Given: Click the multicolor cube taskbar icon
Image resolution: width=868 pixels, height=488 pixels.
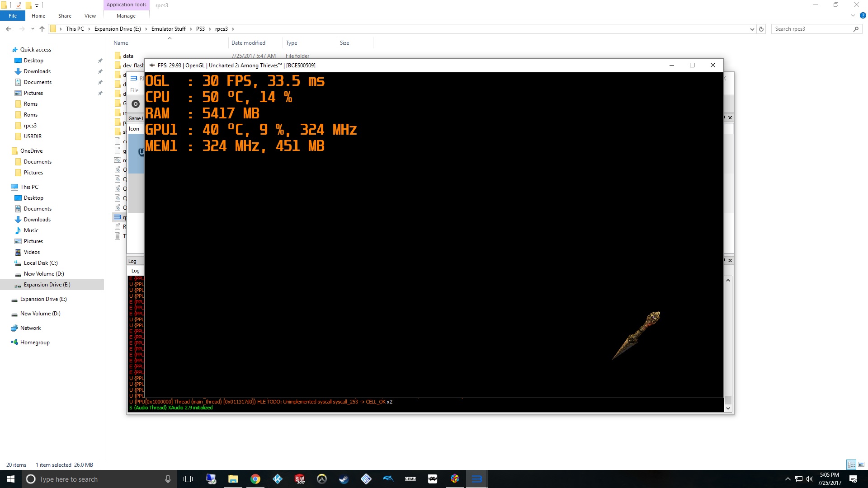Looking at the screenshot, I should (455, 479).
